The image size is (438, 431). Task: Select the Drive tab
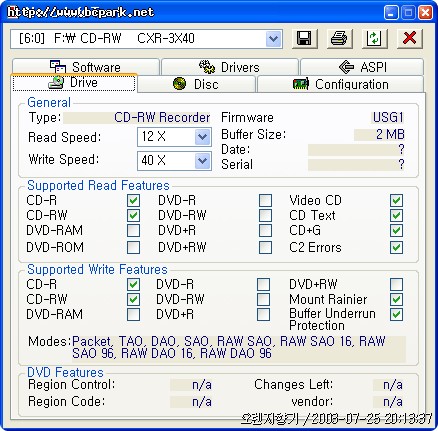[74, 83]
